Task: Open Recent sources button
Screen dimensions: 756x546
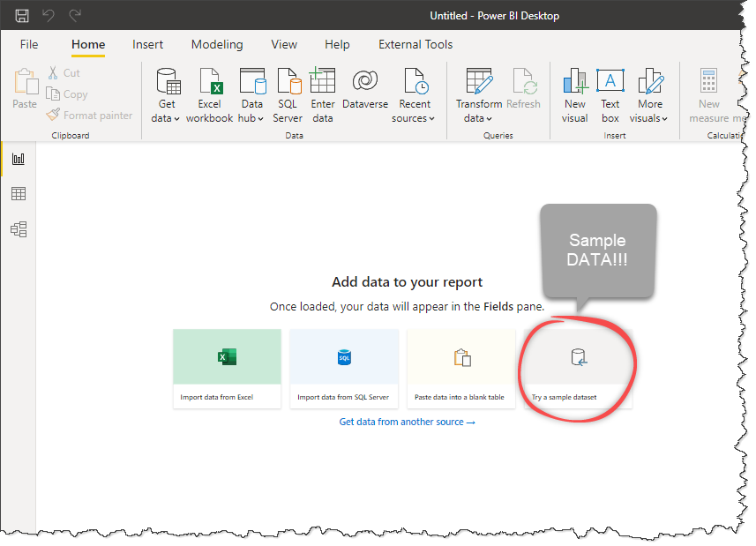Action: tap(414, 96)
